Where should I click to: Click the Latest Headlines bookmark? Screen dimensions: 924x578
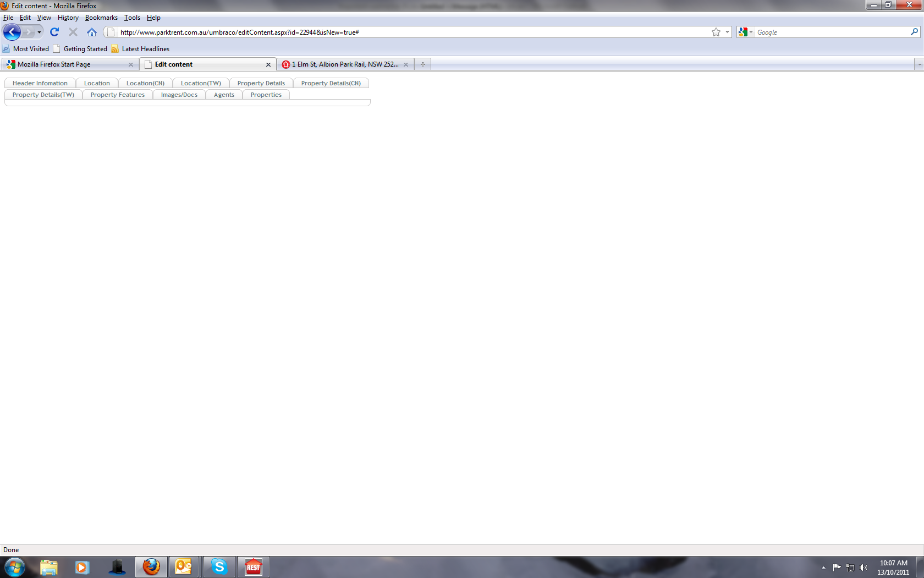point(145,49)
